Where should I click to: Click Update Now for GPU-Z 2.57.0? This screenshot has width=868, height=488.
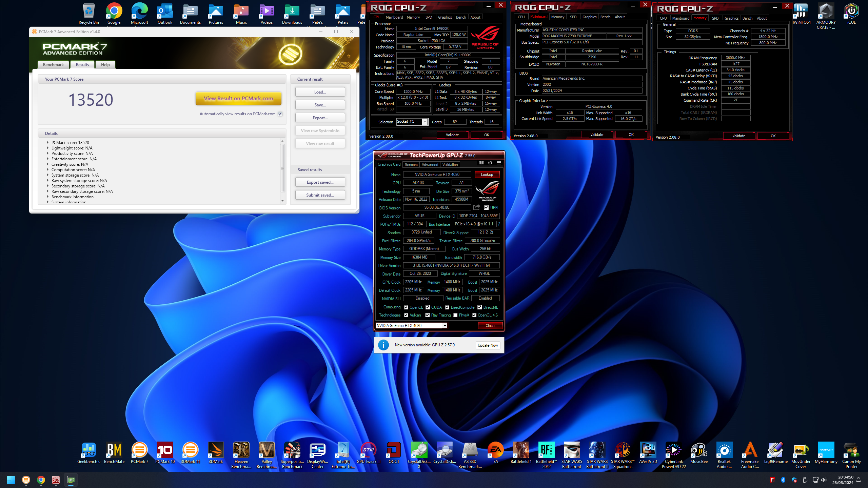pyautogui.click(x=488, y=345)
